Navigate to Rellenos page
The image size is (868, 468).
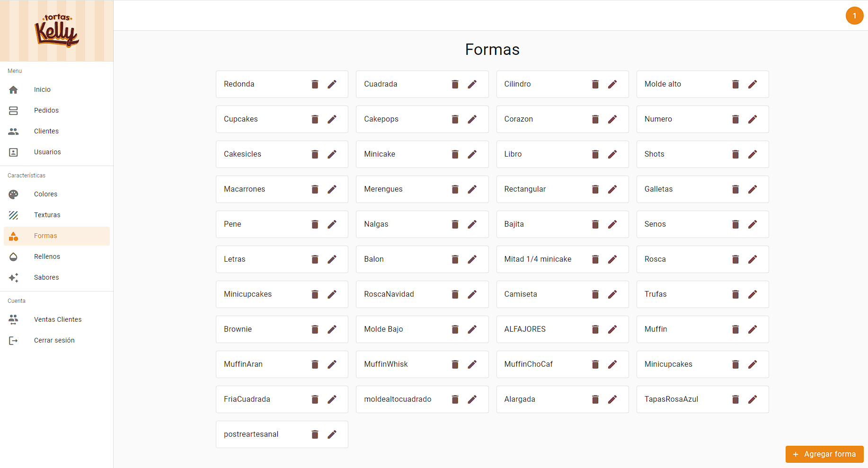pos(47,256)
